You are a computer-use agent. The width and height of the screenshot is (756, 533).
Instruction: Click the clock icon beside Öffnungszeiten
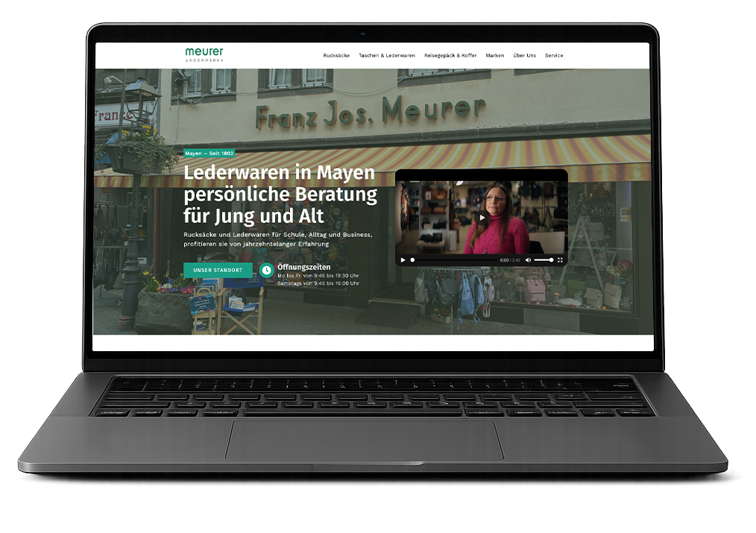266,270
